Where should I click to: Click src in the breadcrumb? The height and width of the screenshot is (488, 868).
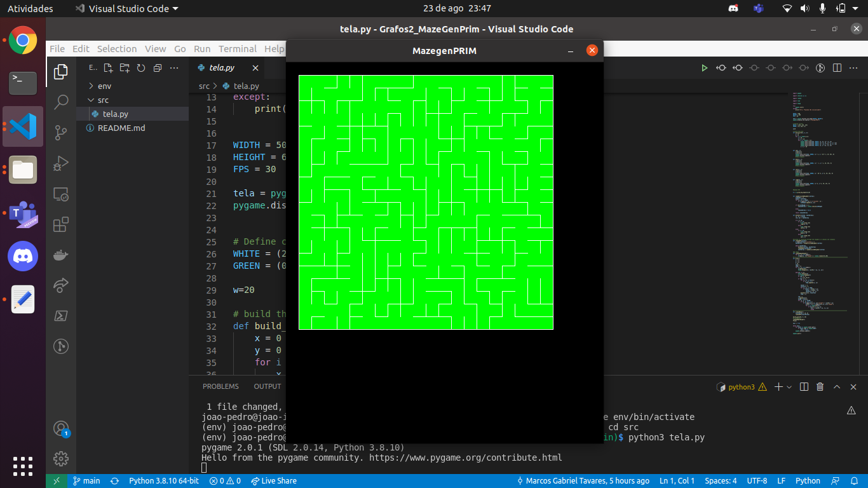[x=204, y=86]
